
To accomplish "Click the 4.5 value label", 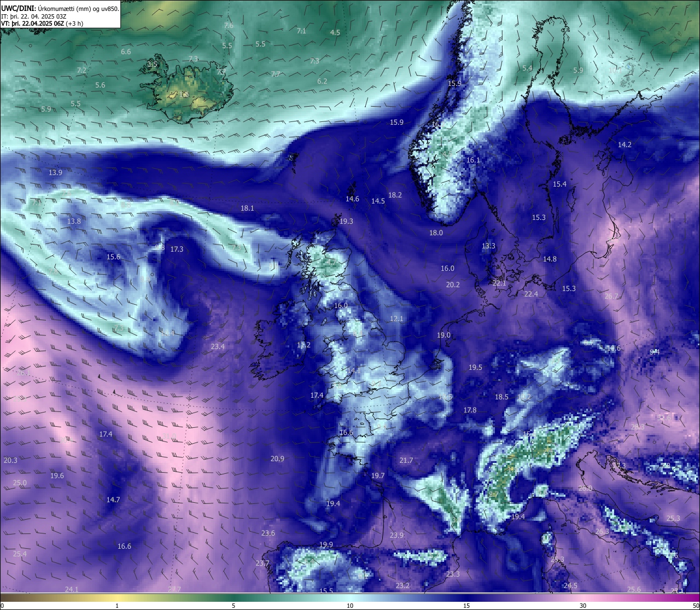I will [x=335, y=33].
